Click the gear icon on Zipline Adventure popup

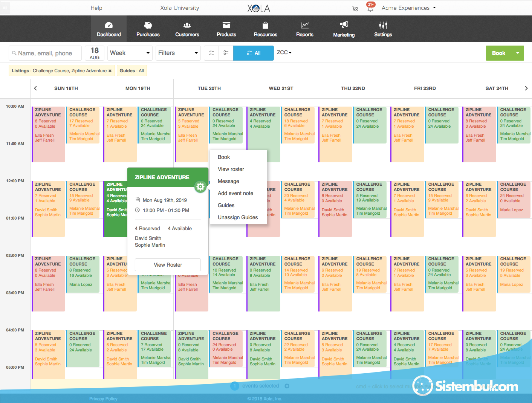tap(200, 186)
